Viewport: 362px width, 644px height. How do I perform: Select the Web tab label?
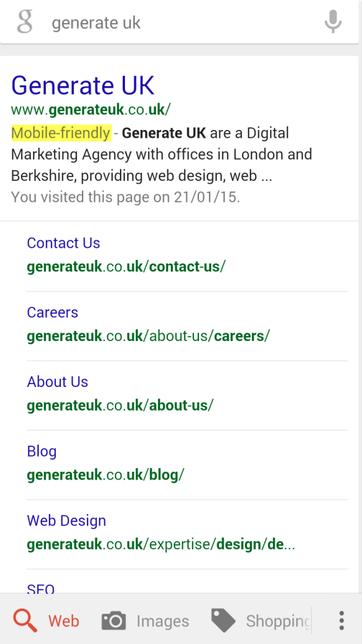pos(64,621)
